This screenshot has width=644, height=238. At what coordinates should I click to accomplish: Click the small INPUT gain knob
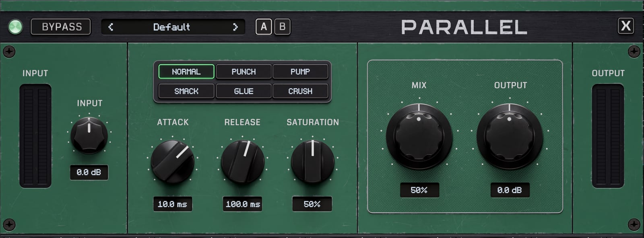(x=89, y=135)
